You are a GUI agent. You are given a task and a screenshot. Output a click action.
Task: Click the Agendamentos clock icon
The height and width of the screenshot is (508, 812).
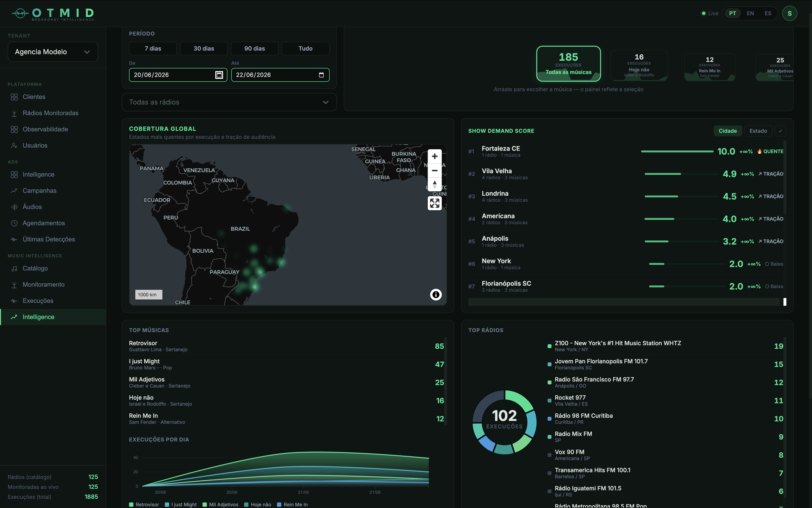click(14, 223)
